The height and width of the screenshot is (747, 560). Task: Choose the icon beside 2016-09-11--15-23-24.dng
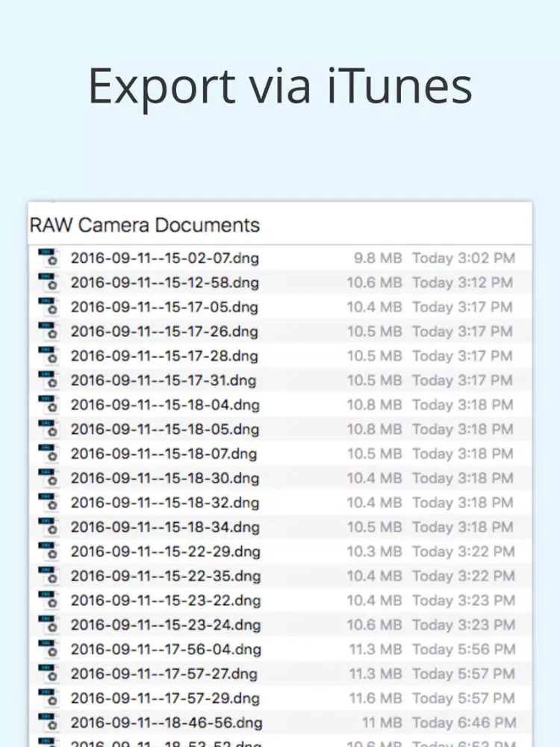(49, 624)
